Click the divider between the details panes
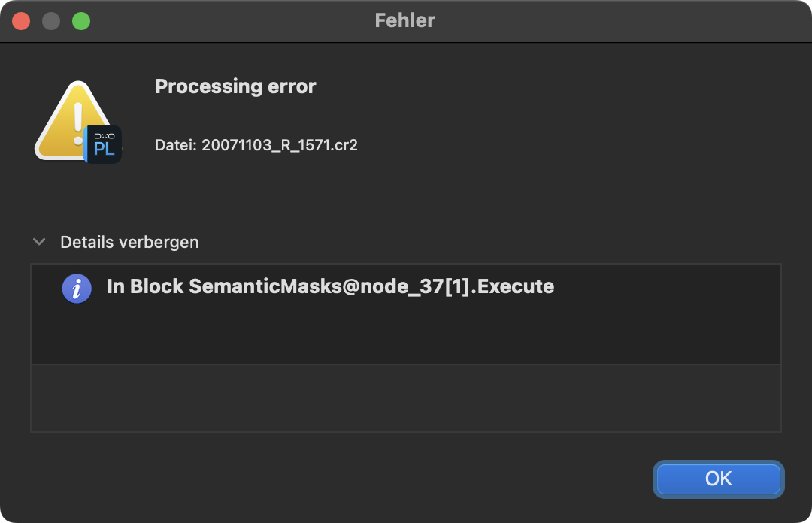 coord(405,364)
